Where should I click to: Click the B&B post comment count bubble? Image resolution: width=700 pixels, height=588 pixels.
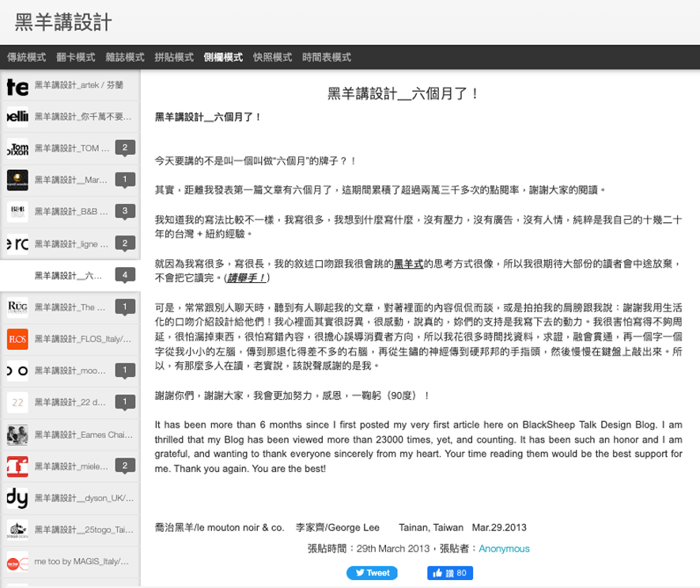click(125, 211)
